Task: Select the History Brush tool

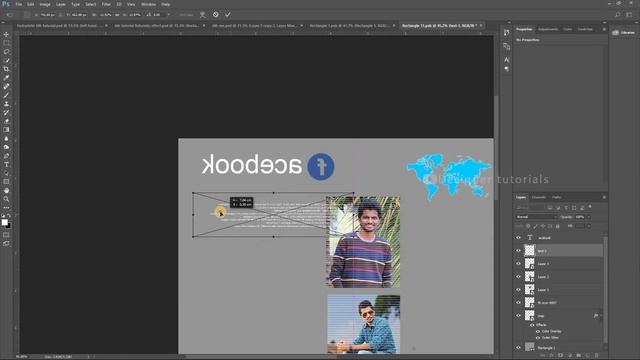Action: click(6, 112)
